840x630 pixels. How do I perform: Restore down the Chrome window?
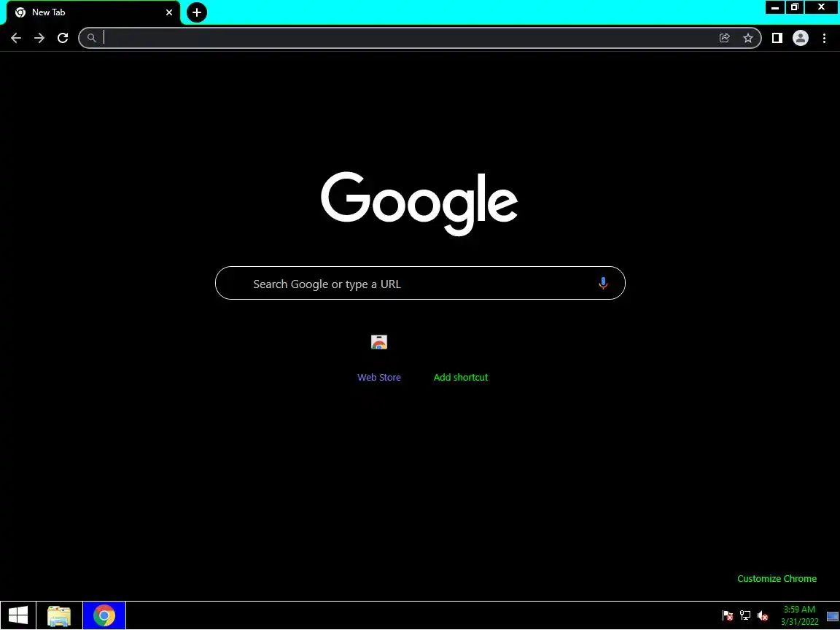[795, 7]
